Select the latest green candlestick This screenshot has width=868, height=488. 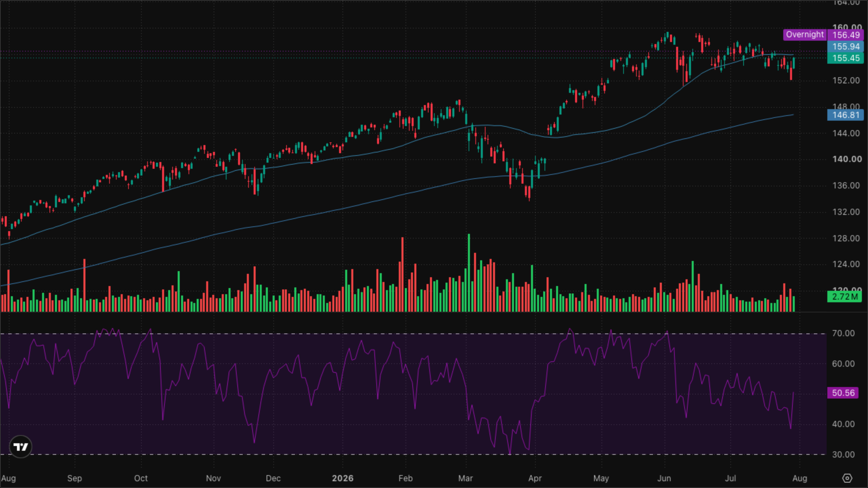pyautogui.click(x=794, y=63)
